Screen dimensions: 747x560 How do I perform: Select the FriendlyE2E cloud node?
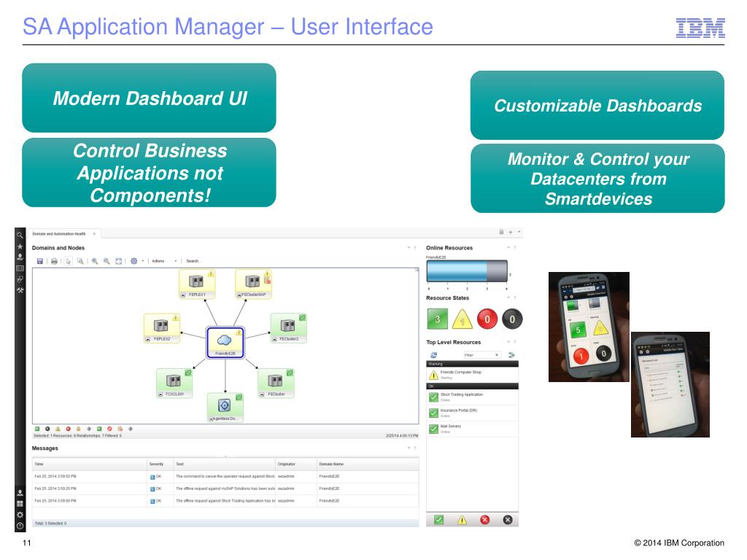[x=225, y=340]
